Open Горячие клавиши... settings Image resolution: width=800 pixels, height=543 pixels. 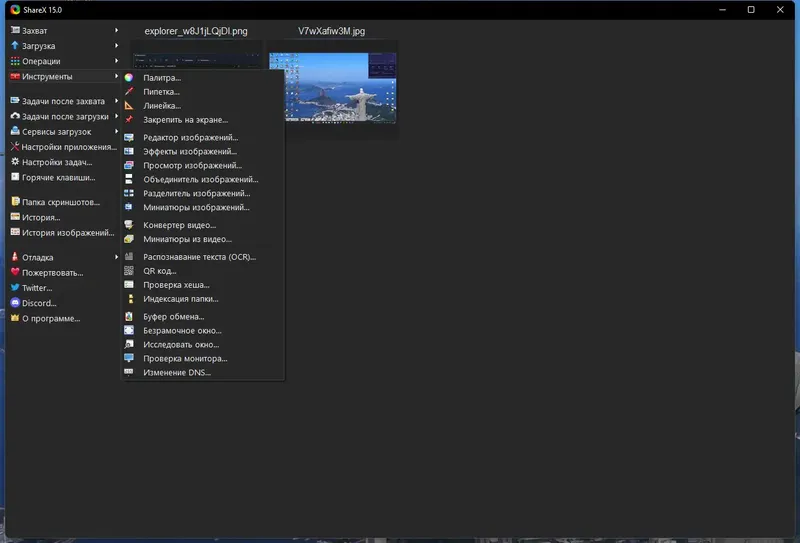64,178
